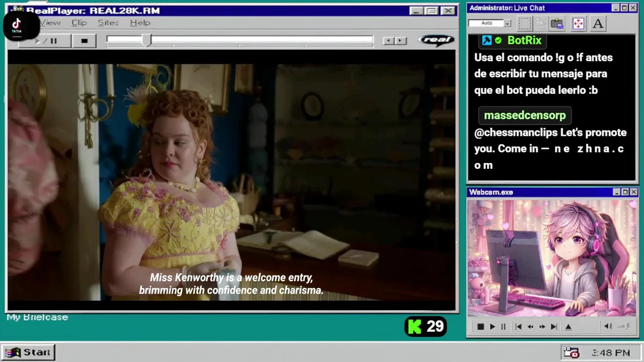Click Webcam.exe skip-to-start button

(518, 327)
